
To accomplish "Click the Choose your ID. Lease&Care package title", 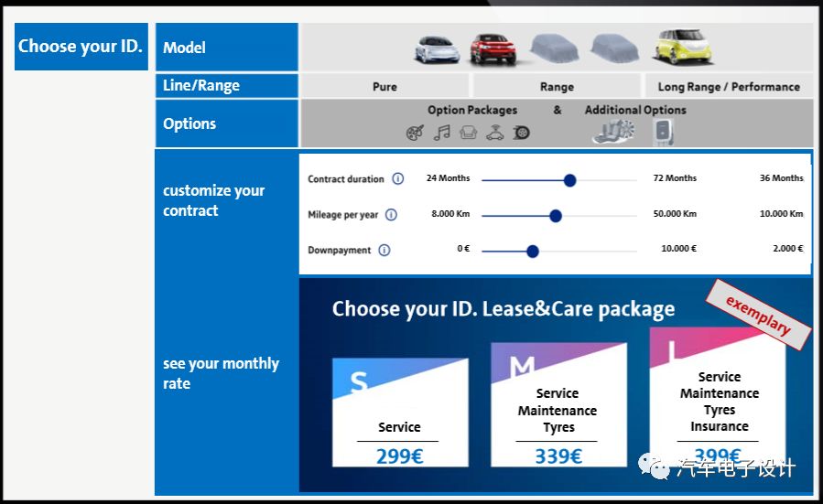I will (504, 309).
